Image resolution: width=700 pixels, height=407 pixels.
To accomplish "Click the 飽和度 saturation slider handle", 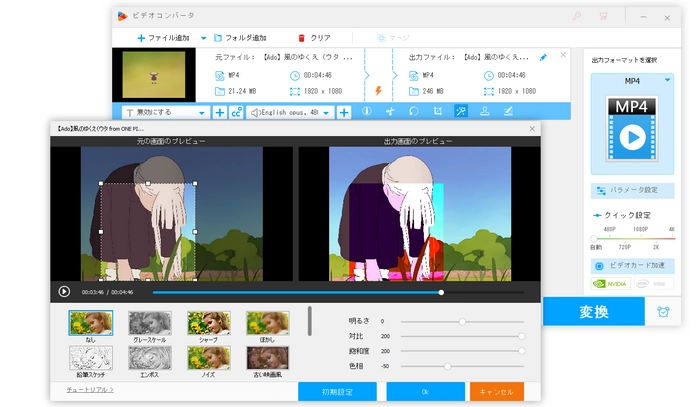I will pos(521,351).
